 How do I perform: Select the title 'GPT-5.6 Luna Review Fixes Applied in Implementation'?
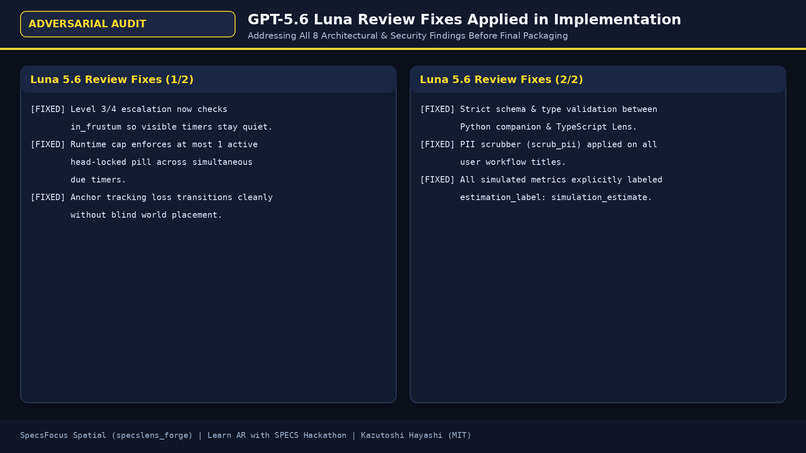point(464,20)
